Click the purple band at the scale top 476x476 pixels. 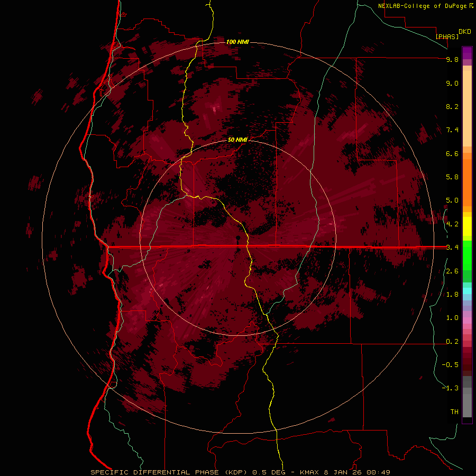pyautogui.click(x=467, y=53)
